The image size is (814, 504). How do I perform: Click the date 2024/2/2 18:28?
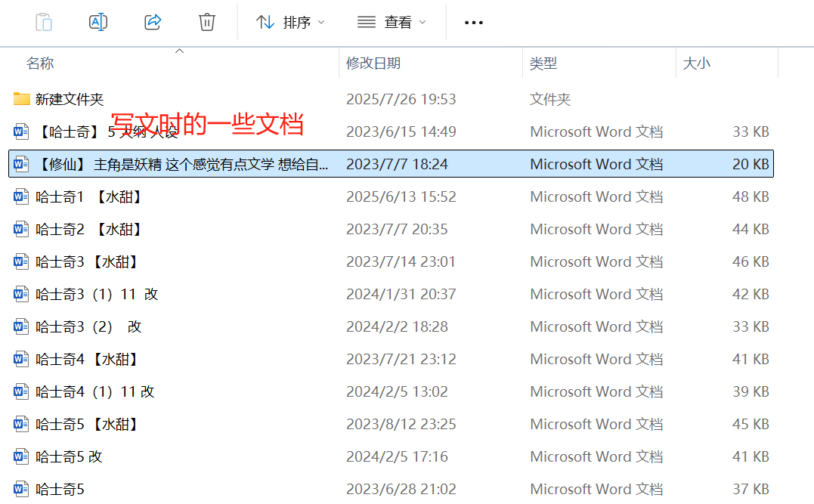[x=397, y=327]
